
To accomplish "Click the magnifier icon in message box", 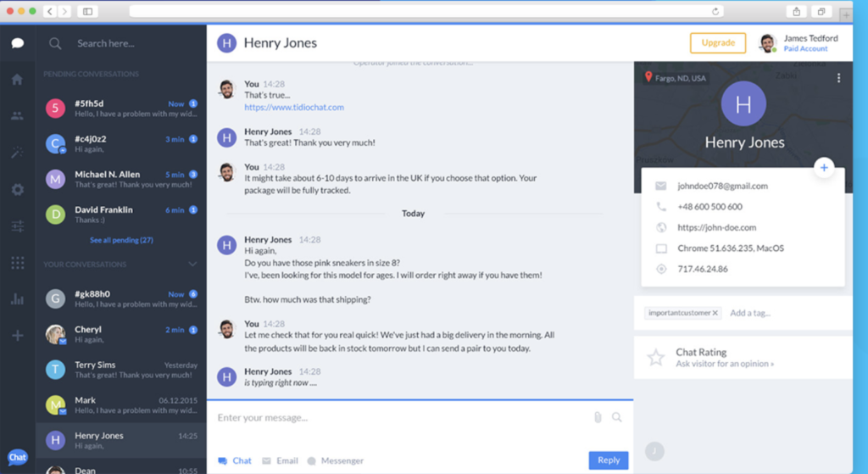I will [x=617, y=417].
